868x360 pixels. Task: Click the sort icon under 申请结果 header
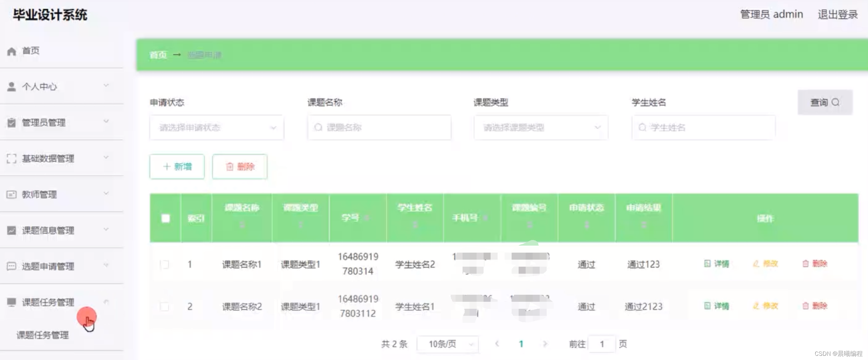point(644,225)
